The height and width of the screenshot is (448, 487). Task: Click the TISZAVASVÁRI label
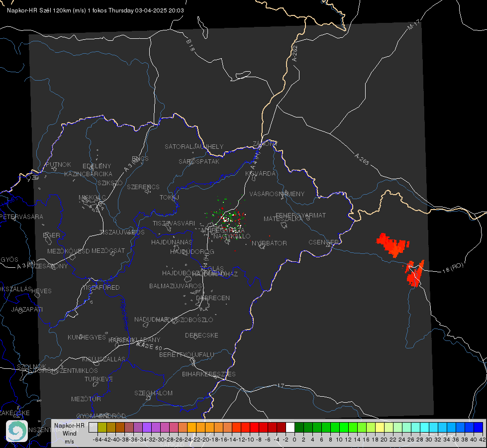click(x=174, y=223)
